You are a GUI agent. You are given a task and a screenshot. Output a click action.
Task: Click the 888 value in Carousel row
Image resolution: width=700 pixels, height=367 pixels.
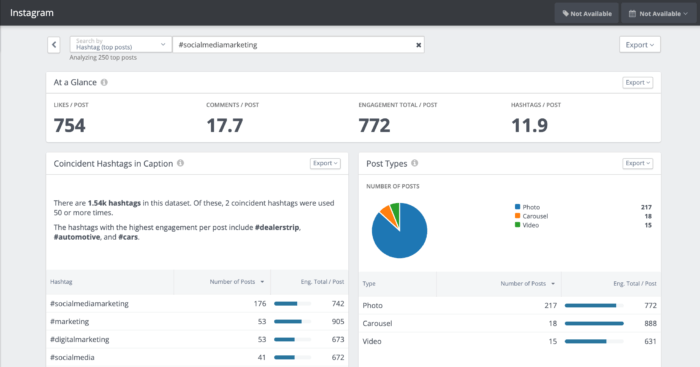point(650,323)
